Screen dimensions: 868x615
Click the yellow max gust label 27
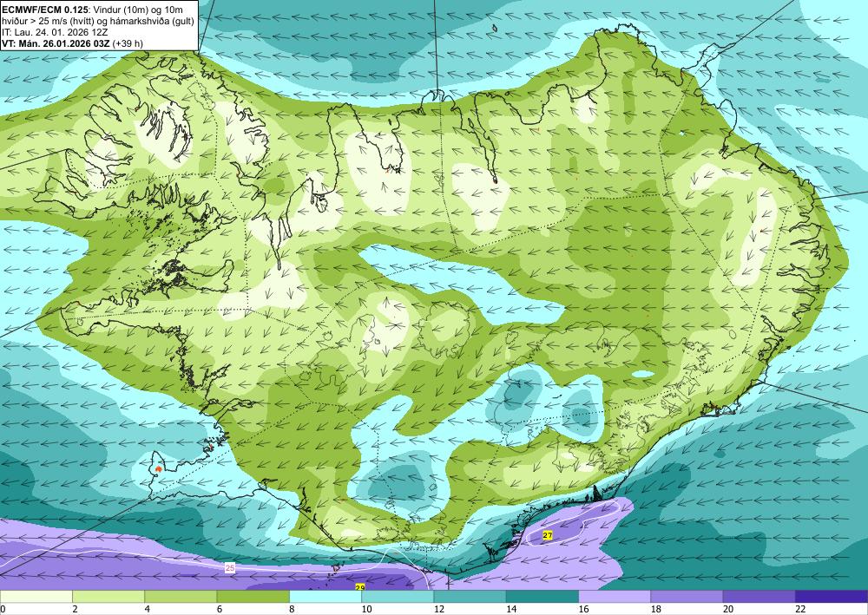(548, 535)
